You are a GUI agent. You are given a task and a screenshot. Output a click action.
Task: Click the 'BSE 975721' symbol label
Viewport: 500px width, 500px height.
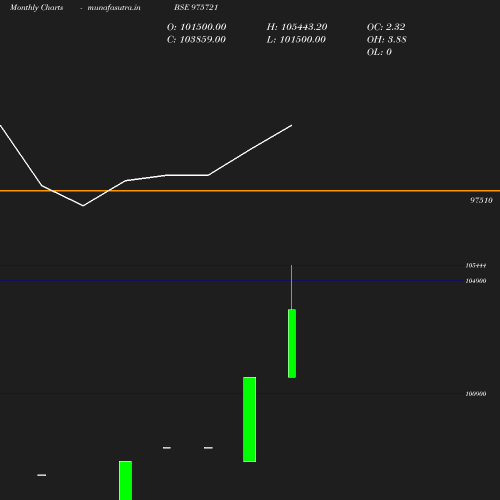(196, 7)
